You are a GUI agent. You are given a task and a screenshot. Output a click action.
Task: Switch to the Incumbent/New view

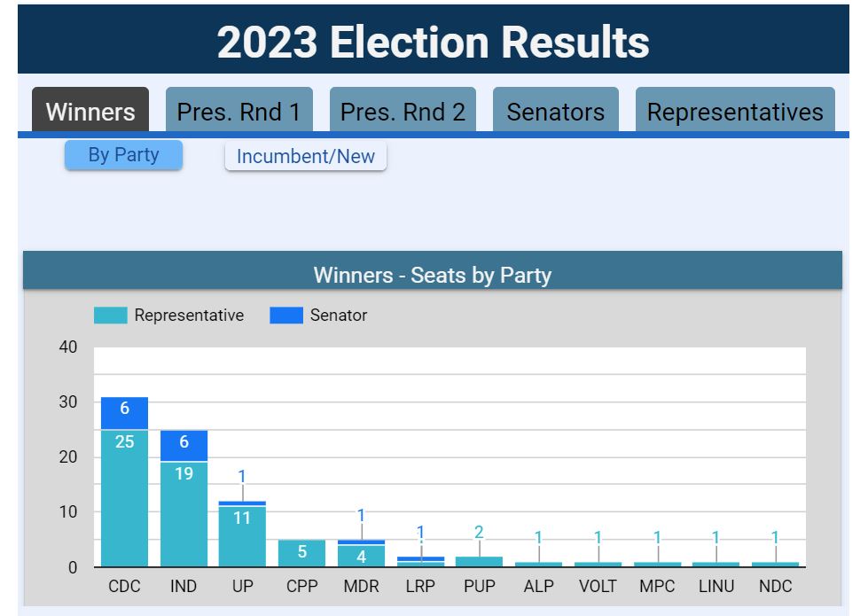coord(306,156)
